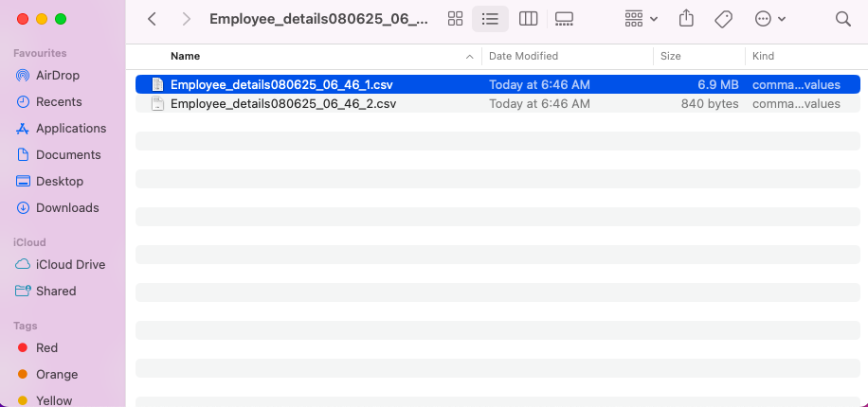Open Documents in the sidebar
The height and width of the screenshot is (407, 868).
pyautogui.click(x=68, y=155)
